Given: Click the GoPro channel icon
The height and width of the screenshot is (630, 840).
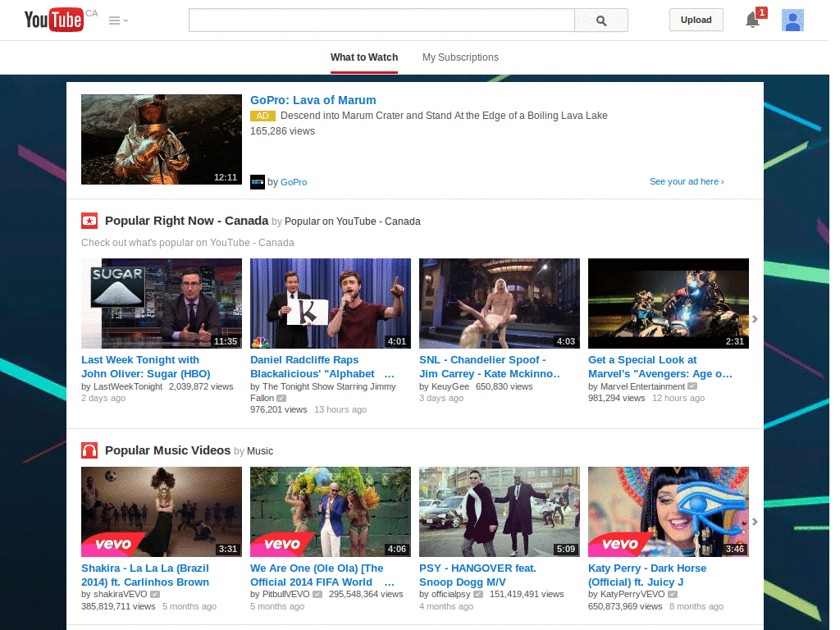Looking at the screenshot, I should coord(258,182).
